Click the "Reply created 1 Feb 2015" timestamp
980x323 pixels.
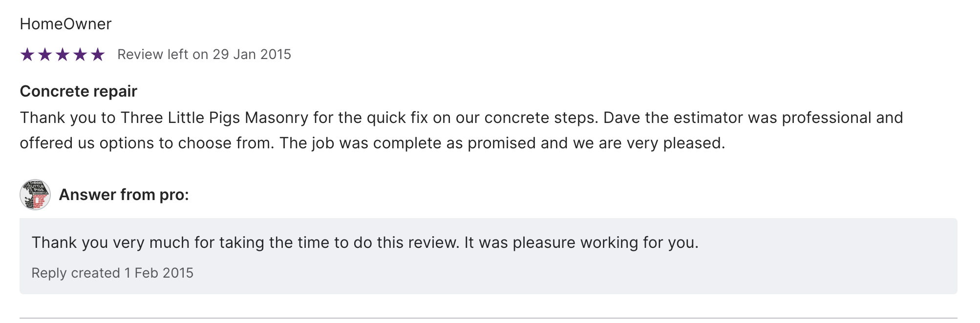coord(112,273)
